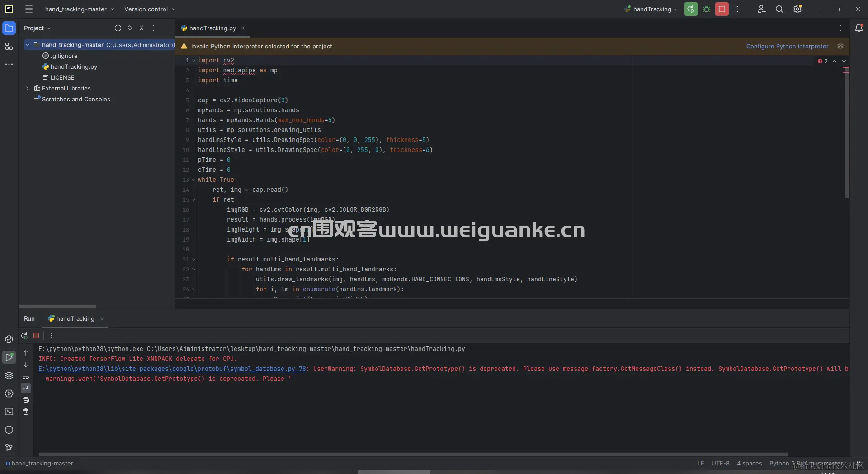Open the Services tool window
The width and height of the screenshot is (868, 474).
click(x=9, y=393)
